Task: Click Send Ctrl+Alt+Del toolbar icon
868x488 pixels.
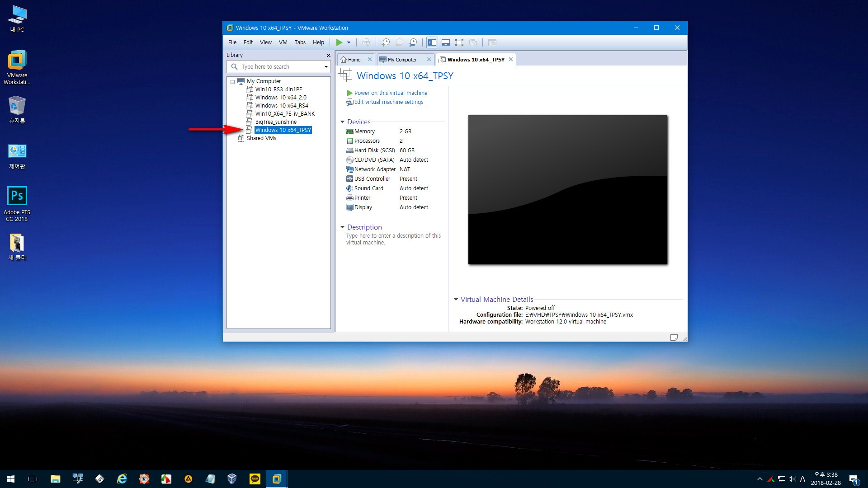Action: click(366, 42)
